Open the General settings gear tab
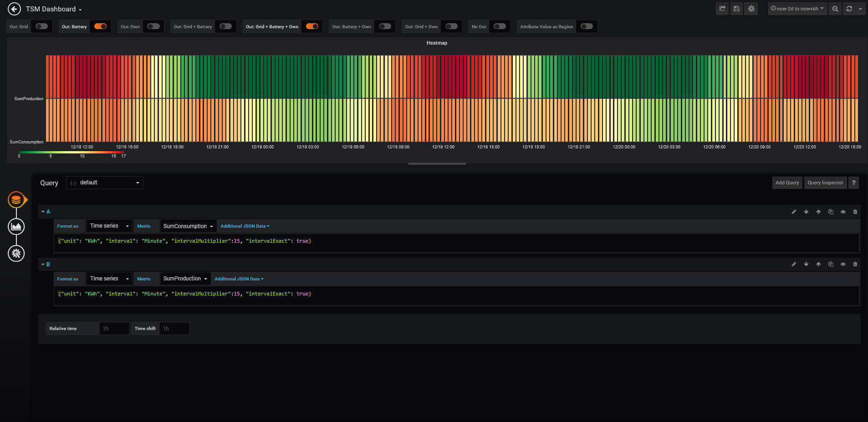The height and width of the screenshot is (422, 868). tap(16, 253)
